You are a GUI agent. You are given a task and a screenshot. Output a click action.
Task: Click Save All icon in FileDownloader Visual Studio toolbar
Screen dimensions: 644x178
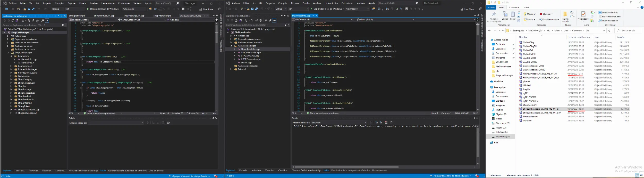(256, 9)
